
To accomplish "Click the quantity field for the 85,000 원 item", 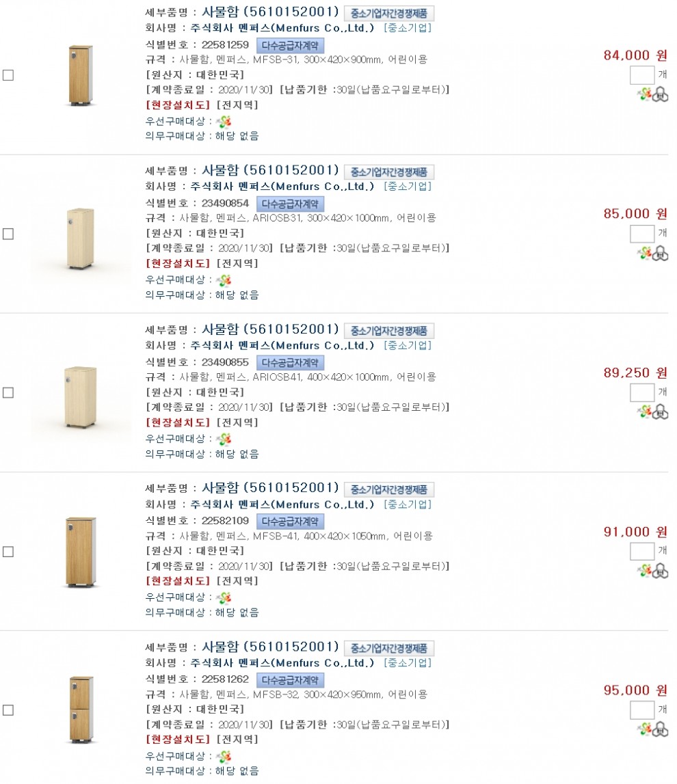I will 641,233.
